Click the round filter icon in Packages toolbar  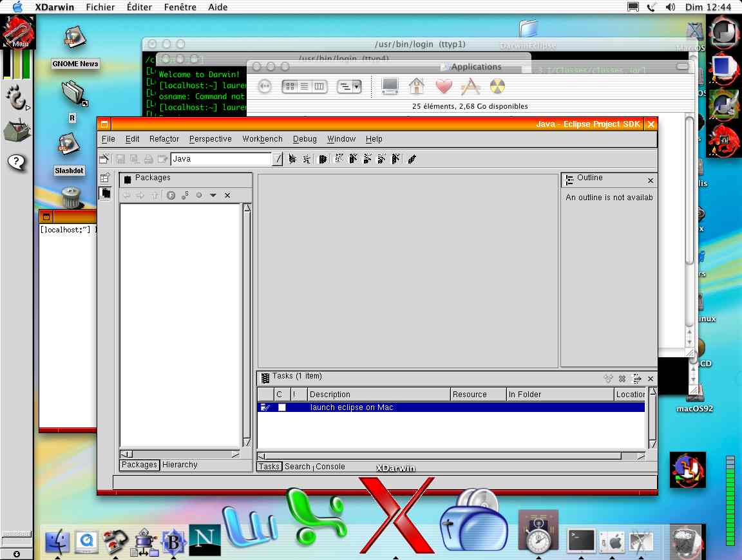(x=171, y=195)
